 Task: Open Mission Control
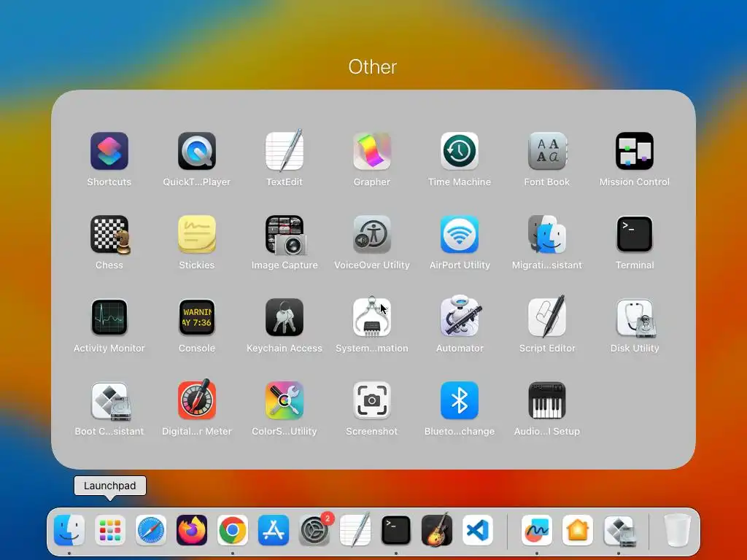pyautogui.click(x=635, y=151)
